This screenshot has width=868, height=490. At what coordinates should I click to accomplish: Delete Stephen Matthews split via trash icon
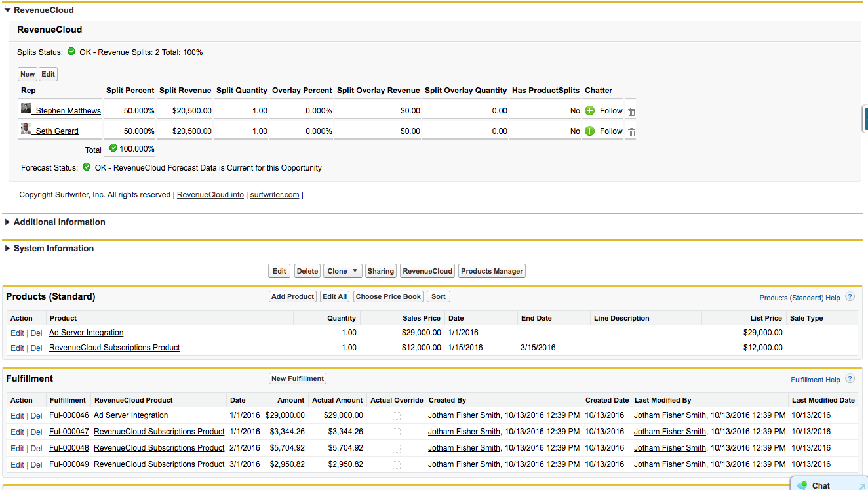(x=631, y=112)
